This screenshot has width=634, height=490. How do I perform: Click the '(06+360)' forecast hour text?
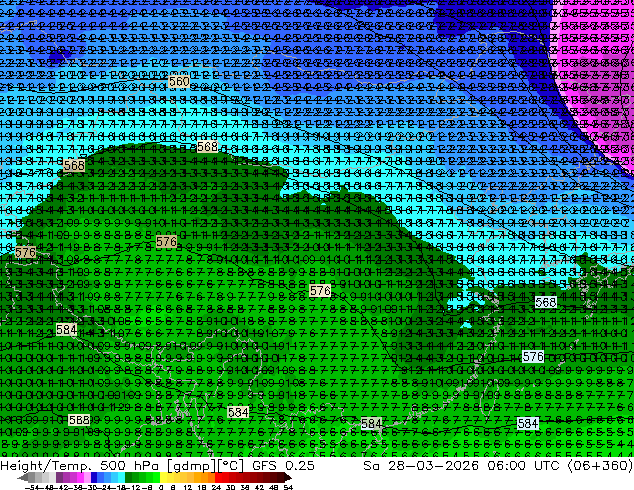pos(600,466)
